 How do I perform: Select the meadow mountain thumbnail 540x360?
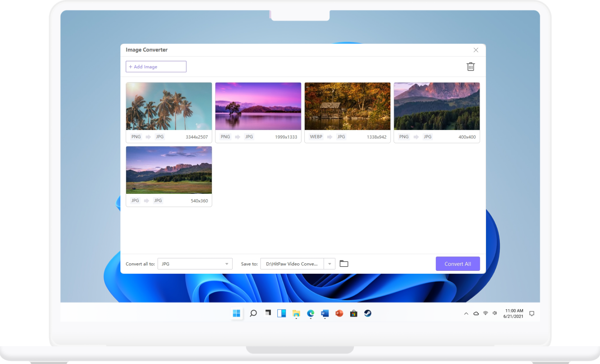coord(169,170)
